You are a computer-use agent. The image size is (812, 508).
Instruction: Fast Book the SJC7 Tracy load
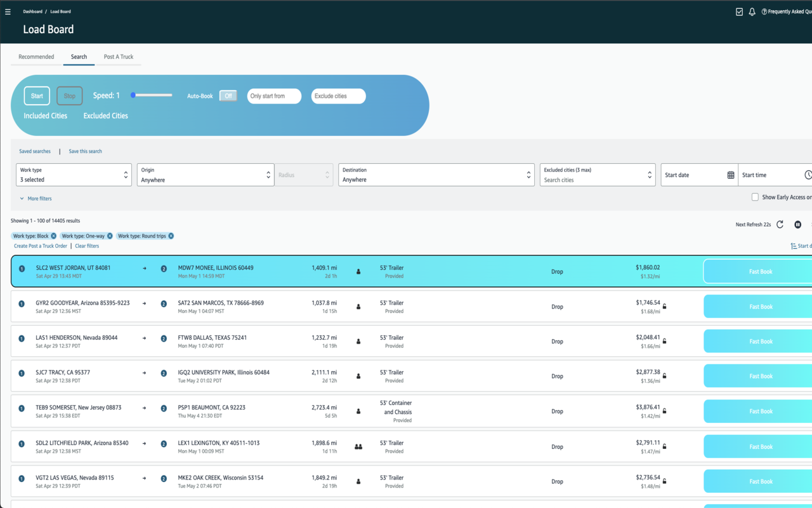coord(758,377)
